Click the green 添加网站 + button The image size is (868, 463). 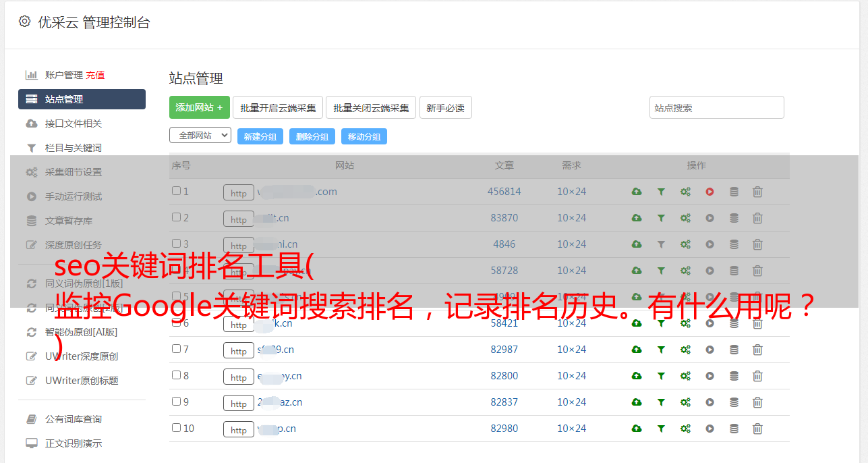(x=199, y=107)
